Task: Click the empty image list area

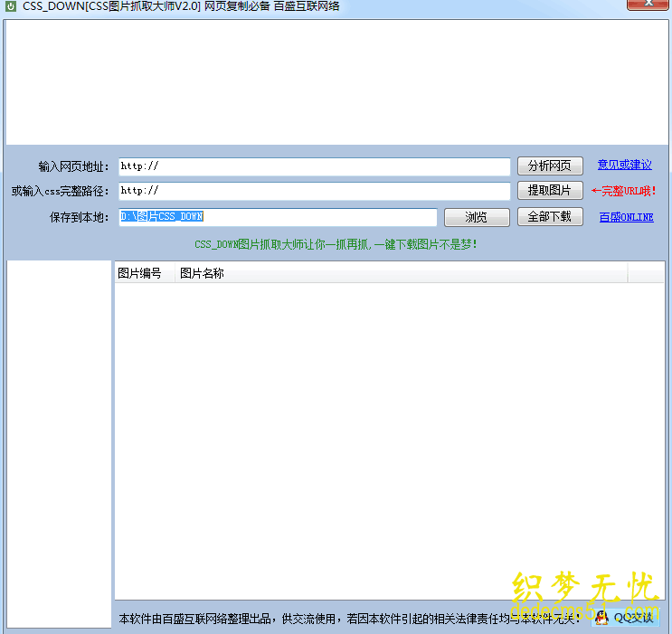Action: 389,434
